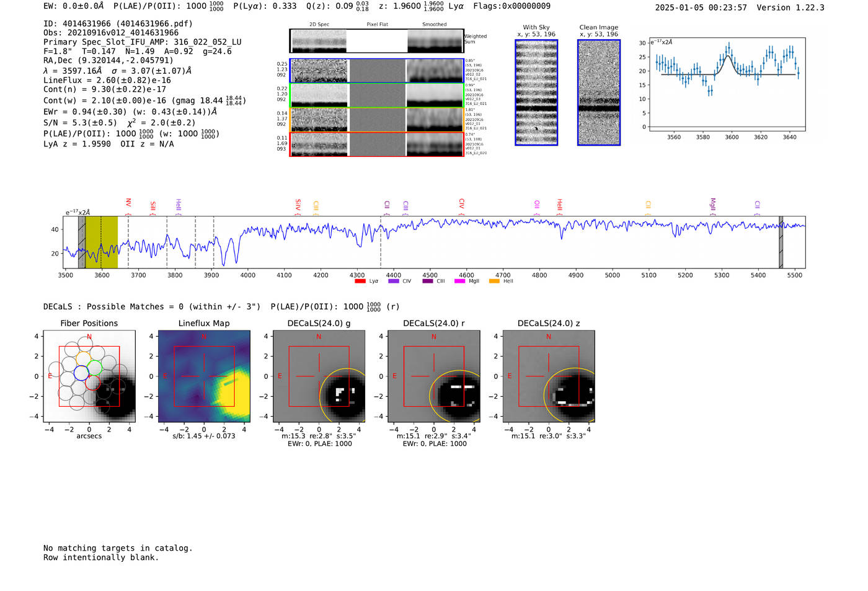Click the z: 1.9600 header value
This screenshot has width=868, height=591.
(412, 6)
